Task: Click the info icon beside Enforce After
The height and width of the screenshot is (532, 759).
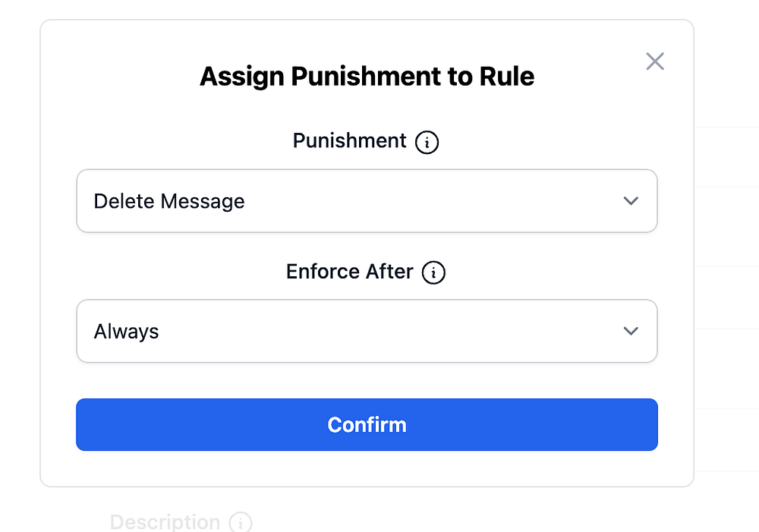Action: 433,272
